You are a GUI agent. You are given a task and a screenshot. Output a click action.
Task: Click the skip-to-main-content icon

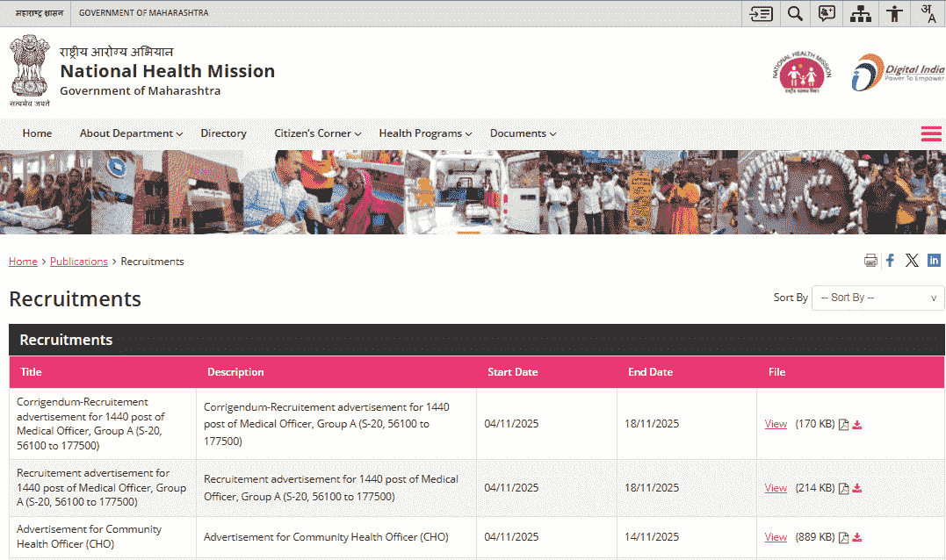760,13
